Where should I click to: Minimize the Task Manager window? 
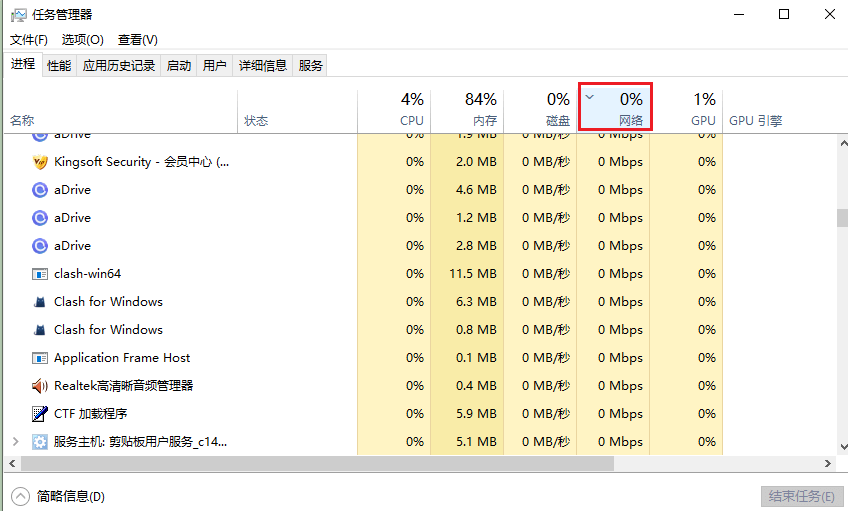[739, 15]
